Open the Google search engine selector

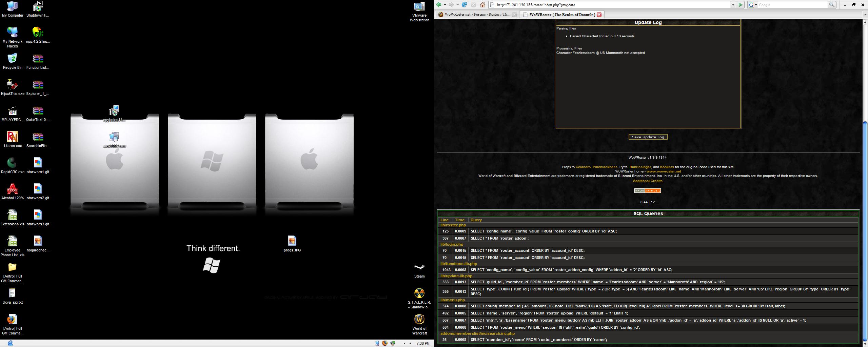pos(753,5)
